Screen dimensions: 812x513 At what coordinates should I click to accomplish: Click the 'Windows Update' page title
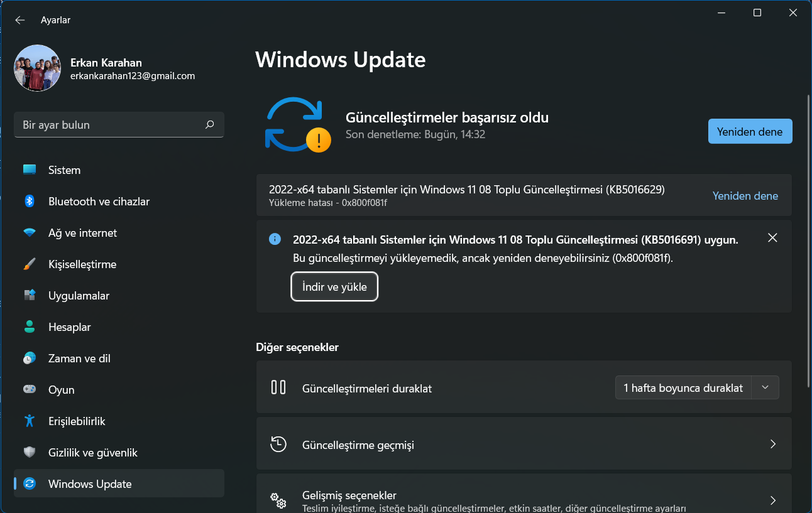pyautogui.click(x=341, y=60)
